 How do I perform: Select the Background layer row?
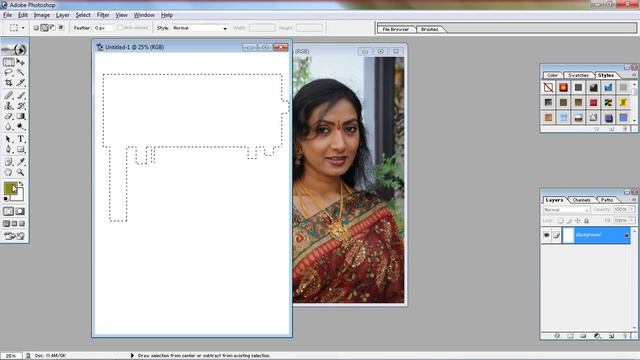pos(586,235)
